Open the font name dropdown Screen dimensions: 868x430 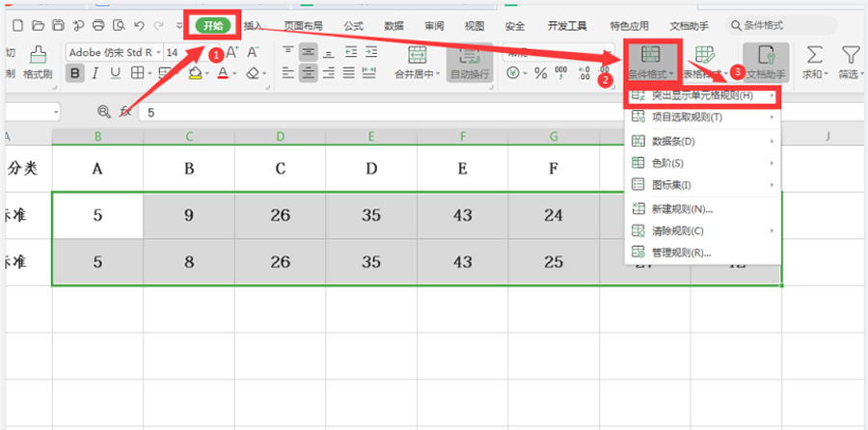pos(111,52)
